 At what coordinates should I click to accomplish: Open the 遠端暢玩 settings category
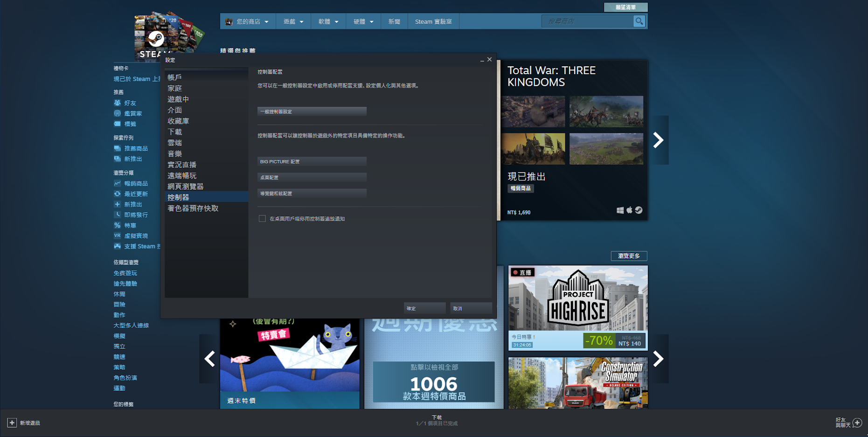[207, 176]
